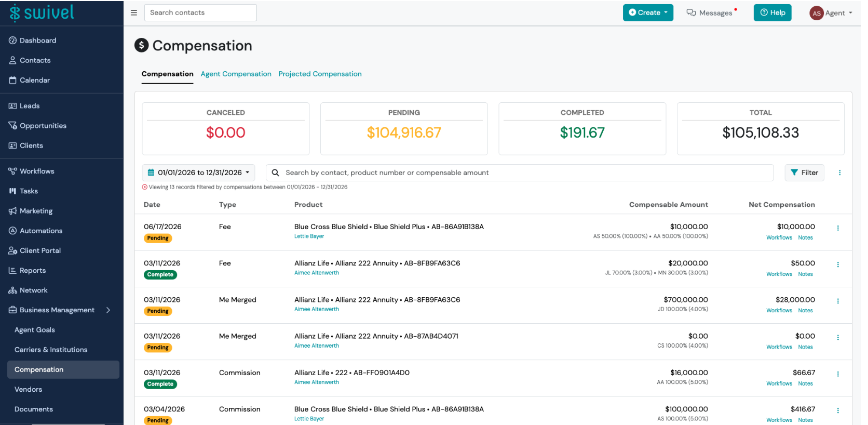Clear the records filter notice icon
The width and height of the screenshot is (868, 425).
[x=145, y=187]
